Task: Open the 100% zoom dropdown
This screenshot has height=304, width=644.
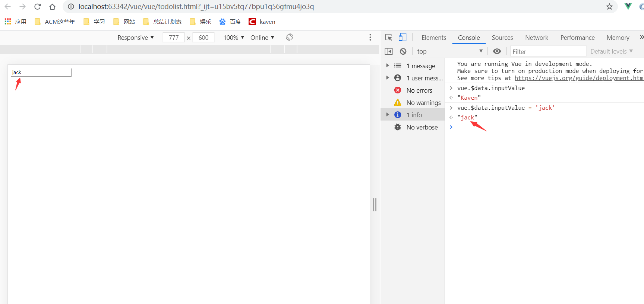Action: click(x=234, y=38)
